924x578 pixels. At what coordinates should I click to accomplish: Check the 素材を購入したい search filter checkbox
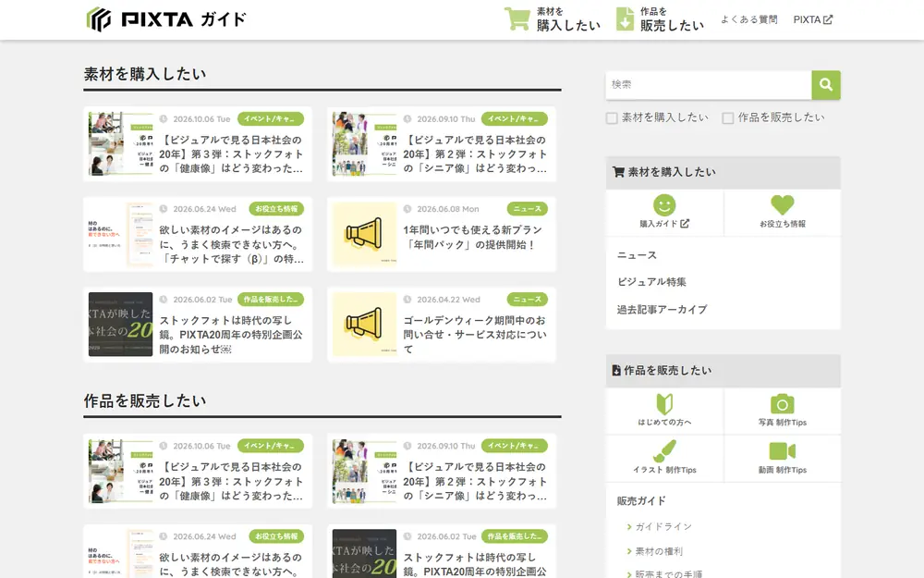[612, 118]
